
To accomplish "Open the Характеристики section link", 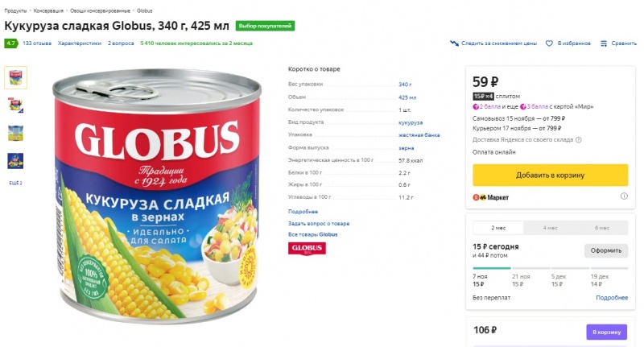I will click(x=80, y=43).
